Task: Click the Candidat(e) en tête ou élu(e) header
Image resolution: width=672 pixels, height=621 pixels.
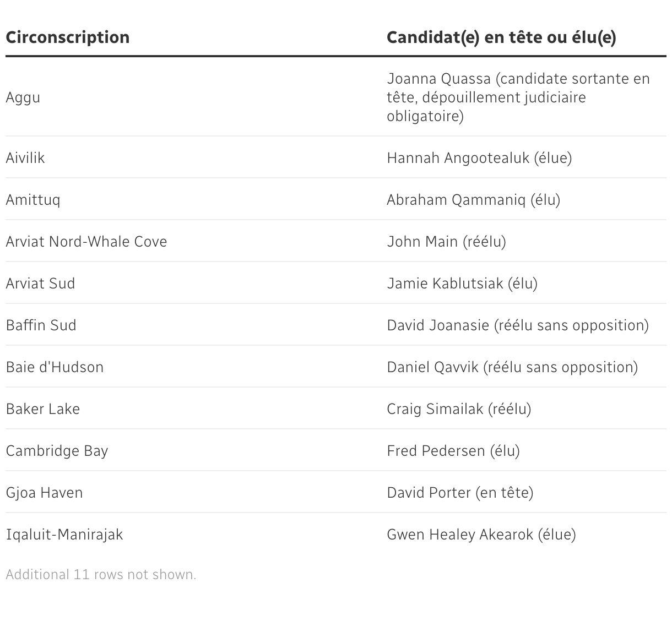Action: 501,37
